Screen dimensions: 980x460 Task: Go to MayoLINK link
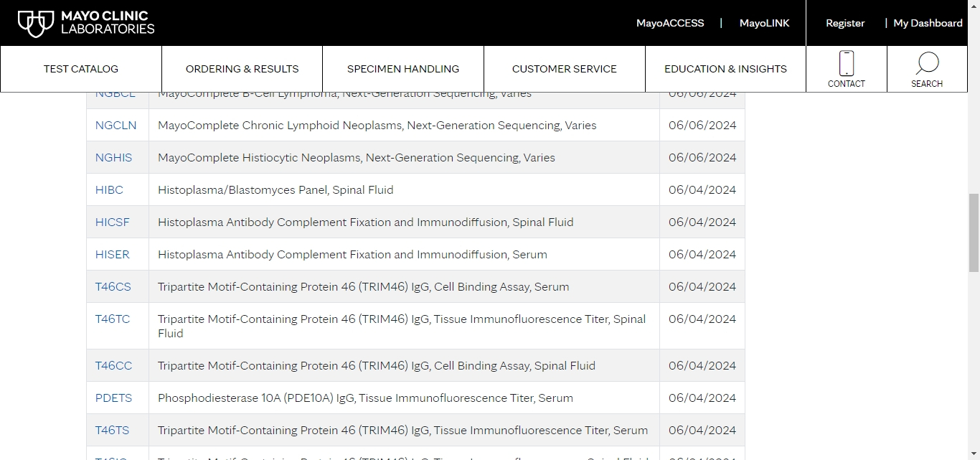(x=764, y=23)
